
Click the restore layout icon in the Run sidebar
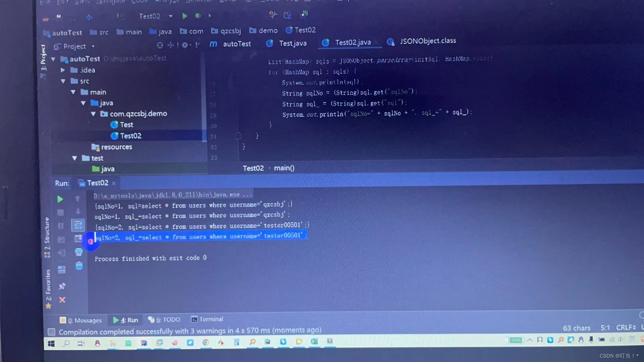coord(62,269)
